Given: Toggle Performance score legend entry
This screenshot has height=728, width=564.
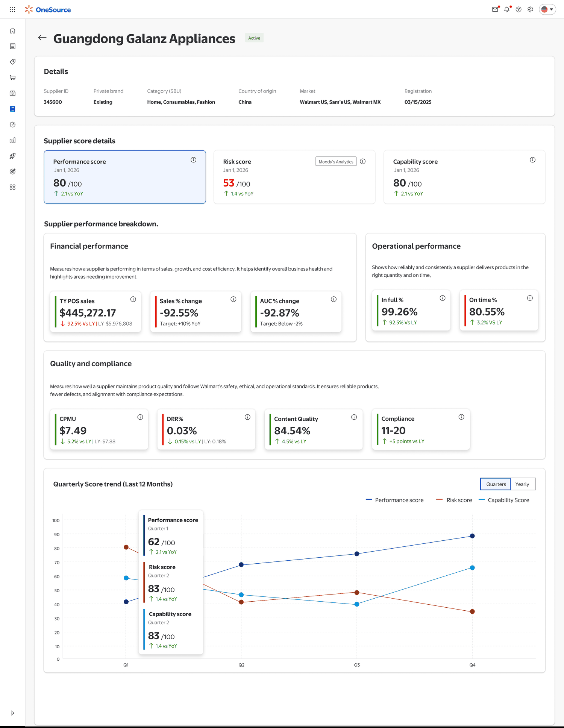Looking at the screenshot, I should (395, 500).
